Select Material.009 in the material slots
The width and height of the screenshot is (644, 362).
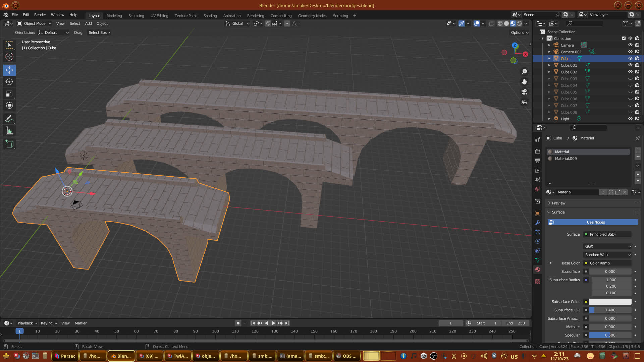(566, 159)
